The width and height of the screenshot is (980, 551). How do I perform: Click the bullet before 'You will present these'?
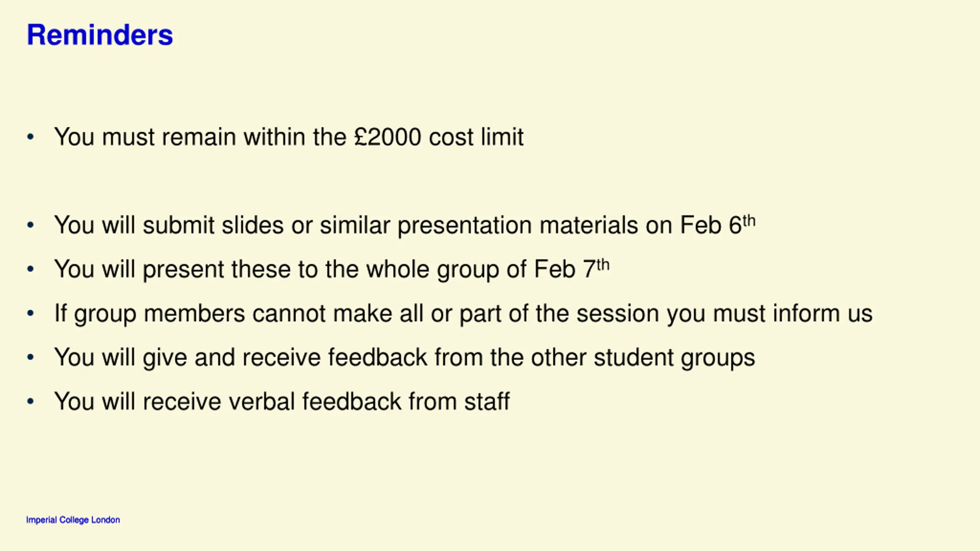click(31, 269)
